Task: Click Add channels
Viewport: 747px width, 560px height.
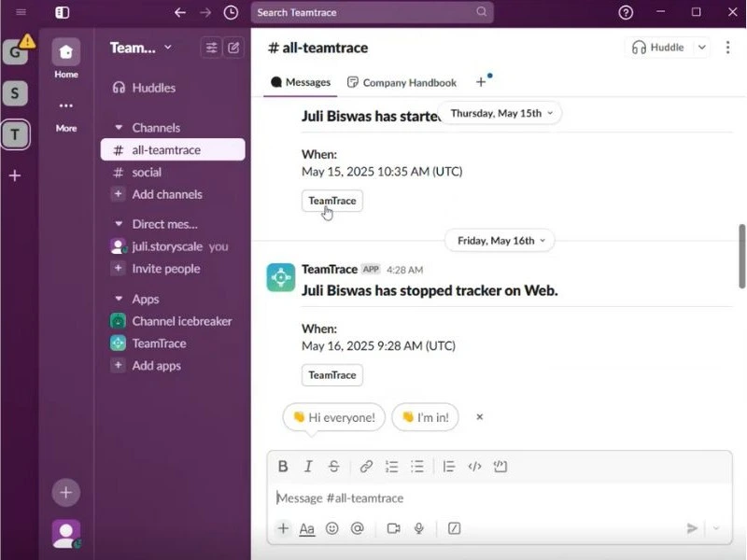Action: point(174,194)
